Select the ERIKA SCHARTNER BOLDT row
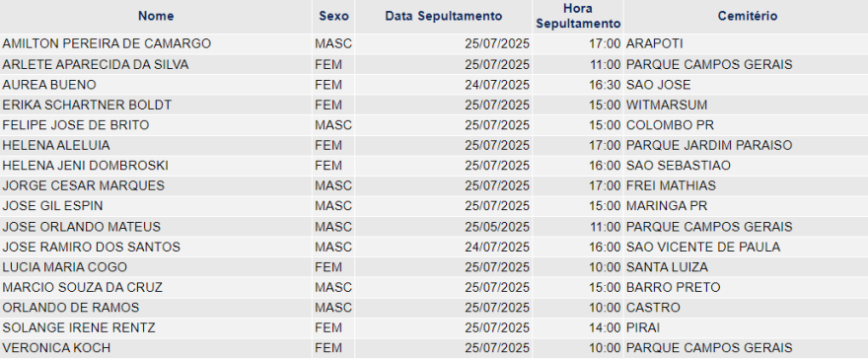The height and width of the screenshot is (359, 868). point(434,106)
